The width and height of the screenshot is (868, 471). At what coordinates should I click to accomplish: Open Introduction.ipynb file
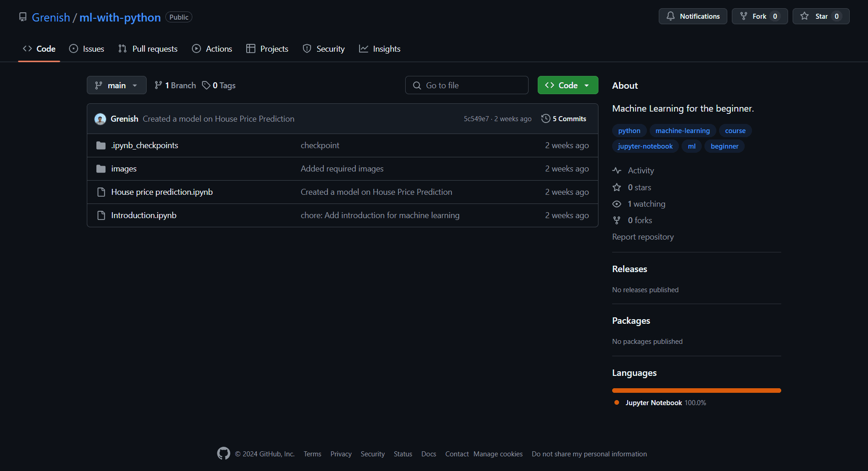point(143,215)
